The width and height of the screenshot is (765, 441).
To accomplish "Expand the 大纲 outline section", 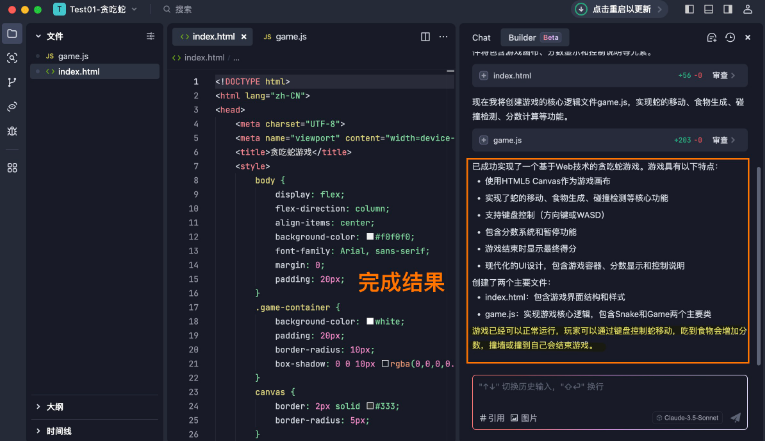I will pos(56,407).
